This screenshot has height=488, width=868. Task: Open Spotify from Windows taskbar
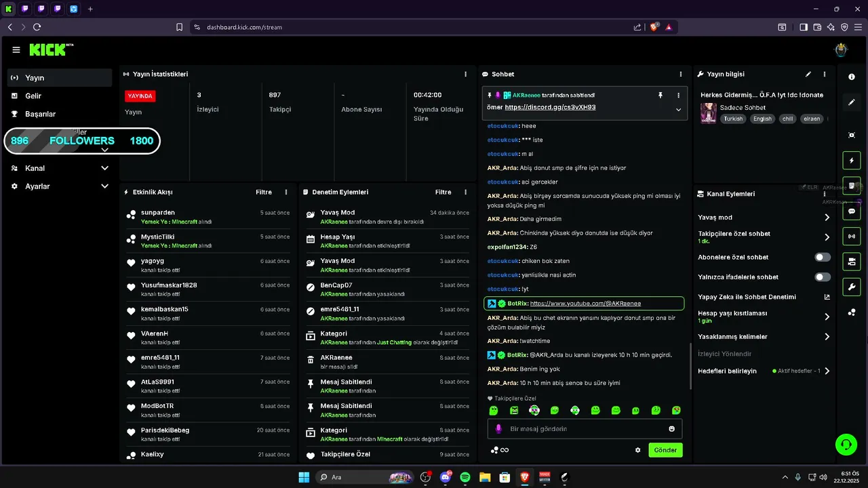tap(465, 477)
